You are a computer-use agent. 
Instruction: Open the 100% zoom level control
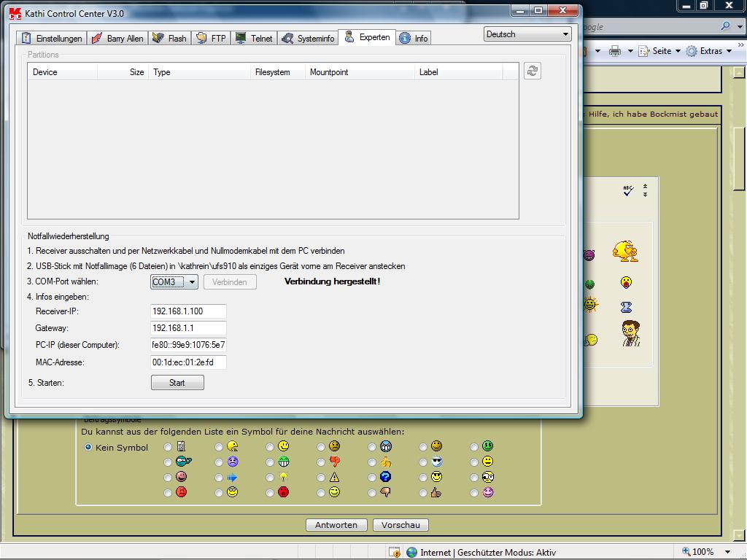(706, 552)
